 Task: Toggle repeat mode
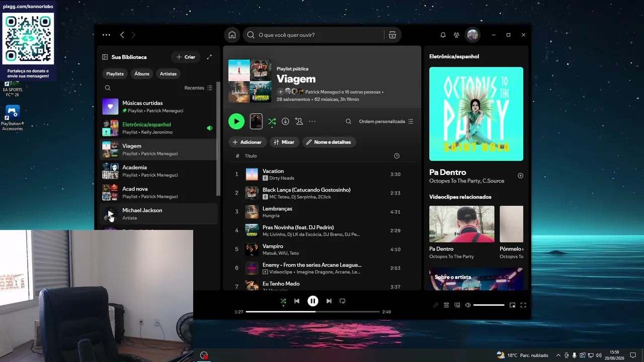point(343,301)
